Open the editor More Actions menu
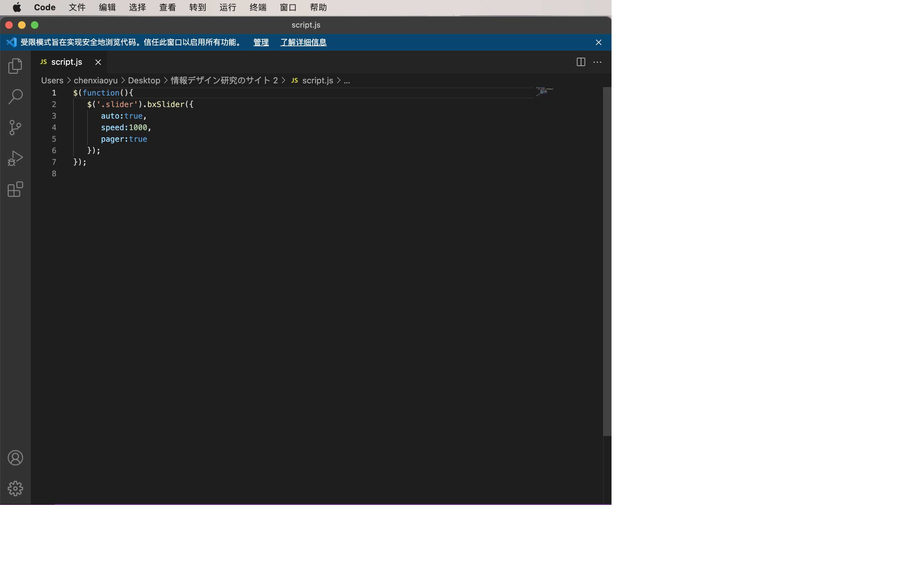 coord(597,62)
